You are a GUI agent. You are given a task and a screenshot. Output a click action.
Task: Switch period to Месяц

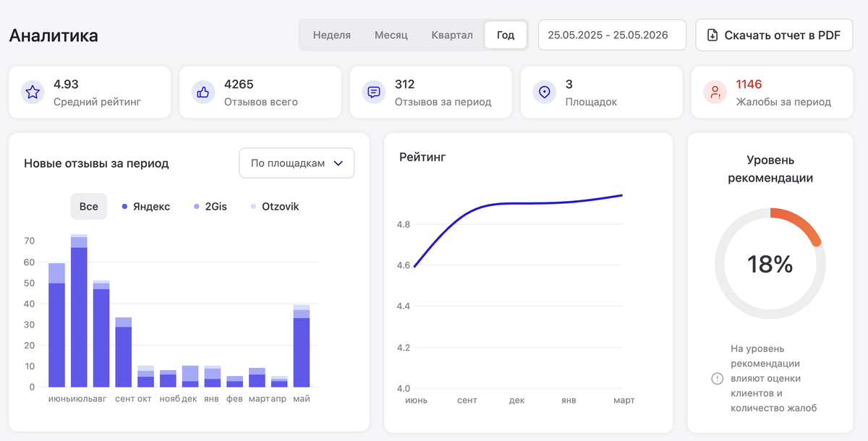tap(391, 35)
